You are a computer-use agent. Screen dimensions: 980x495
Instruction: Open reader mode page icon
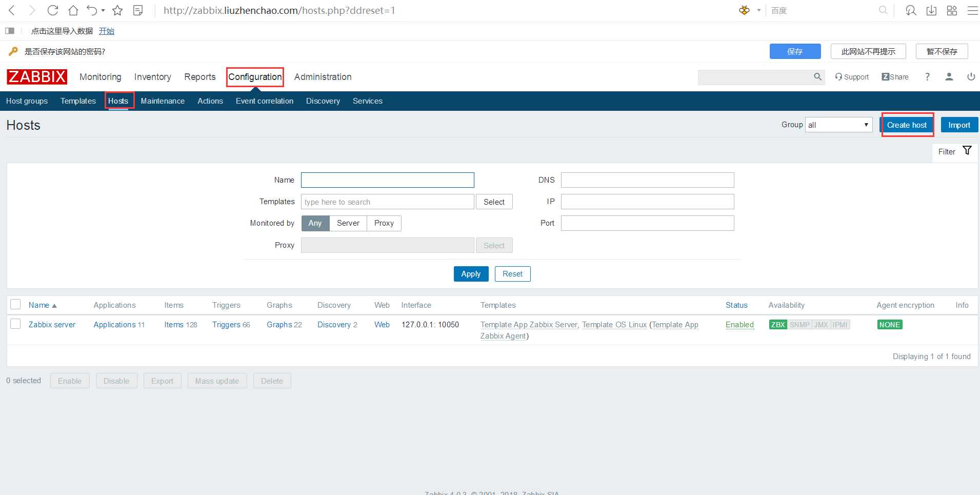[x=138, y=10]
